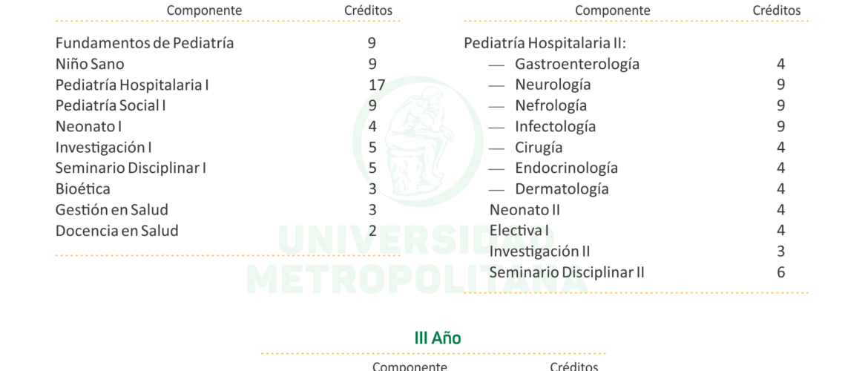Click Seminario Disciplinar II entry
Image resolution: width=868 pixels, height=371 pixels.
[x=567, y=272]
